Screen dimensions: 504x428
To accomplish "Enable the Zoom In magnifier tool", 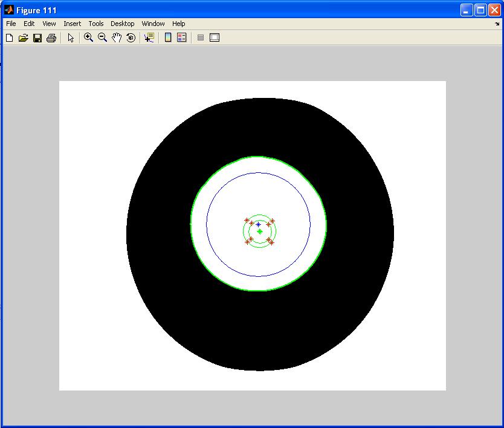I will click(x=88, y=37).
